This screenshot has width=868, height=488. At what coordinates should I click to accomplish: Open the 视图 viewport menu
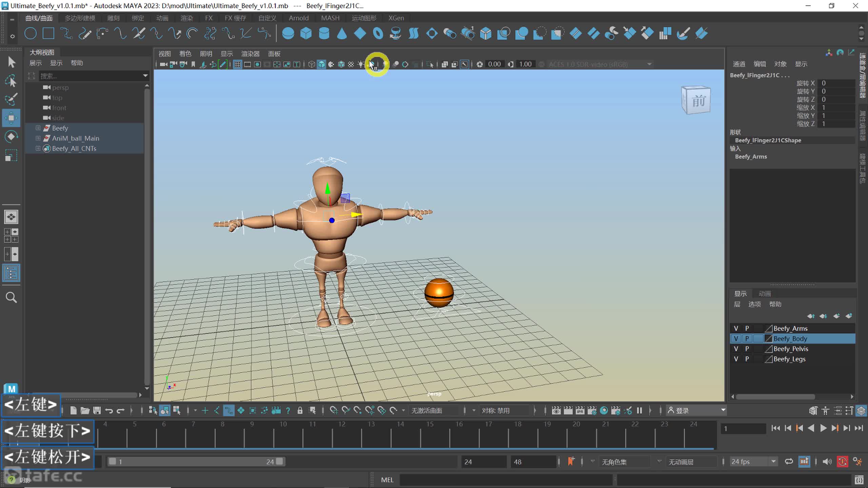click(x=164, y=54)
